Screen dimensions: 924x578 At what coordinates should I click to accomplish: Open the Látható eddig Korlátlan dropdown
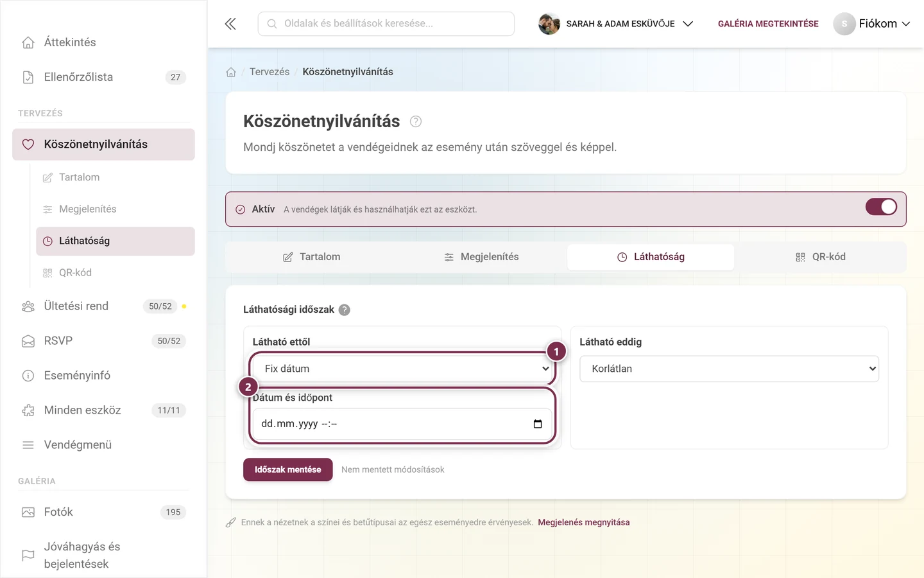[x=729, y=369]
